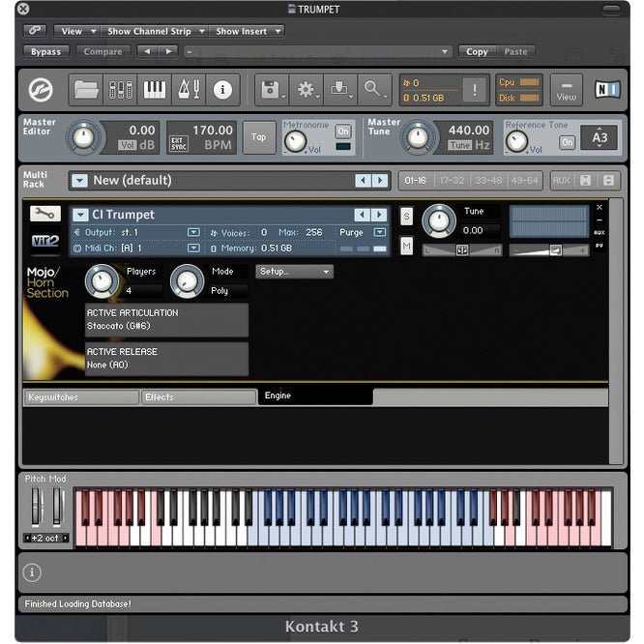
Task: Select rack page 33-48
Action: (x=488, y=180)
